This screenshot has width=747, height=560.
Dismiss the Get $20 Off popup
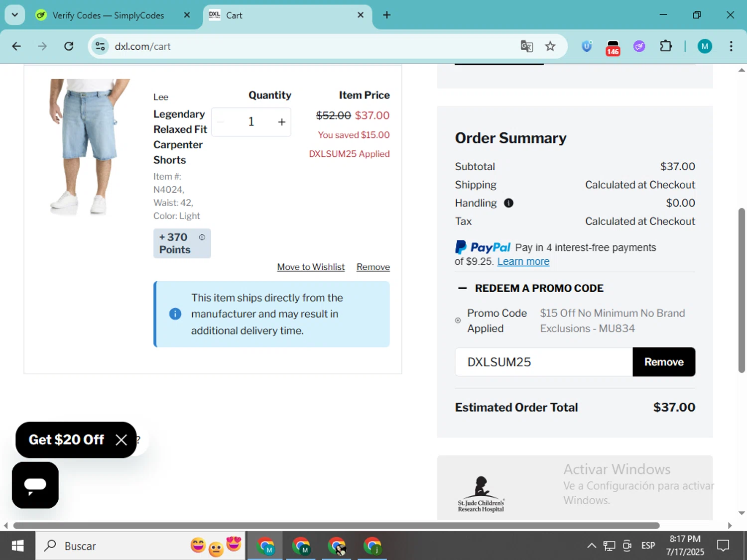point(121,440)
